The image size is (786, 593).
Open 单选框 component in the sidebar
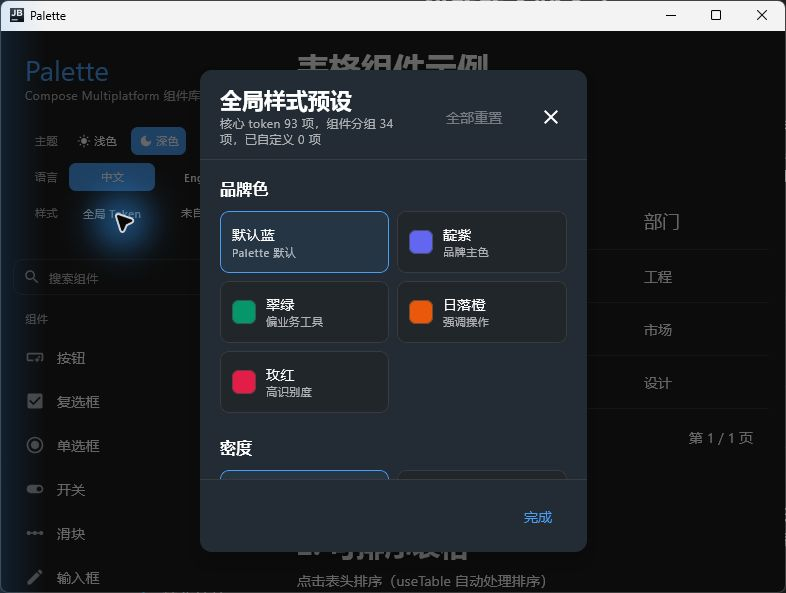(x=78, y=446)
